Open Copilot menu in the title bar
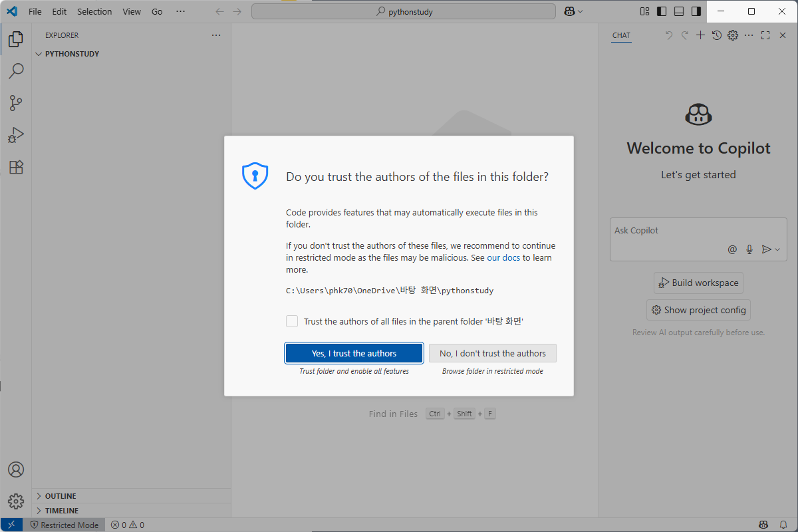Image resolution: width=798 pixels, height=532 pixels. point(573,11)
